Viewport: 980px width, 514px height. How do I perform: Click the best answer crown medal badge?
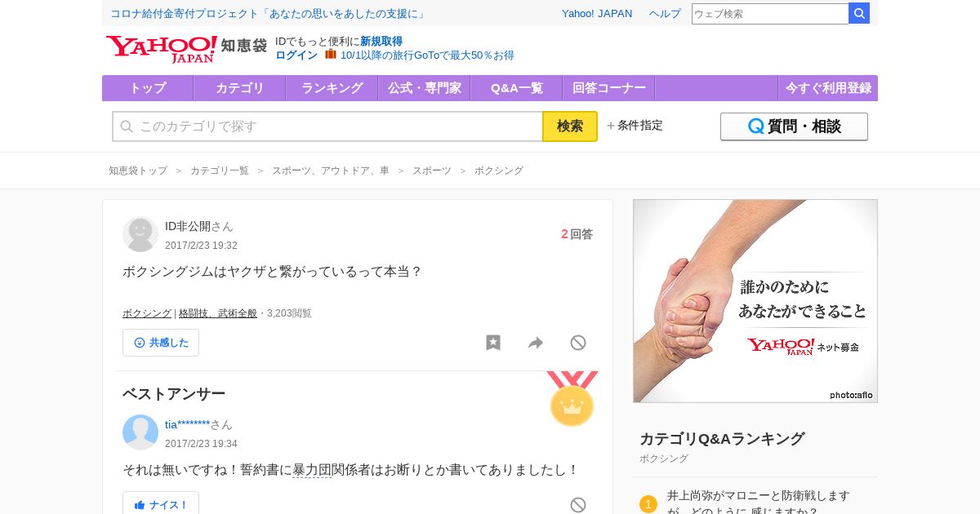tap(572, 399)
